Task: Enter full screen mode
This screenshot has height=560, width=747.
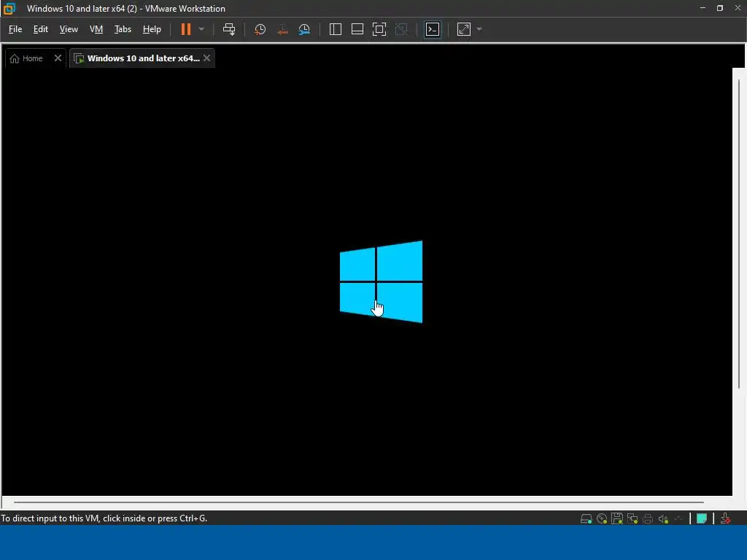Action: 379,29
